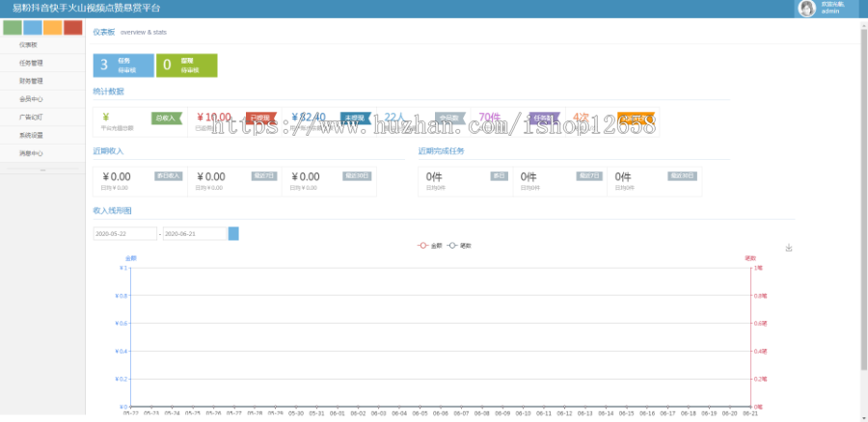Click the page vertical scrollbar
Viewport: 868px width, 422px height.
tap(863, 193)
